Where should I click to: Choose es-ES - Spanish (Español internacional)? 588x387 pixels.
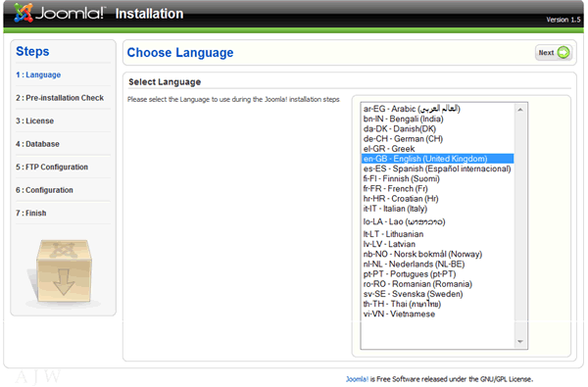point(438,169)
